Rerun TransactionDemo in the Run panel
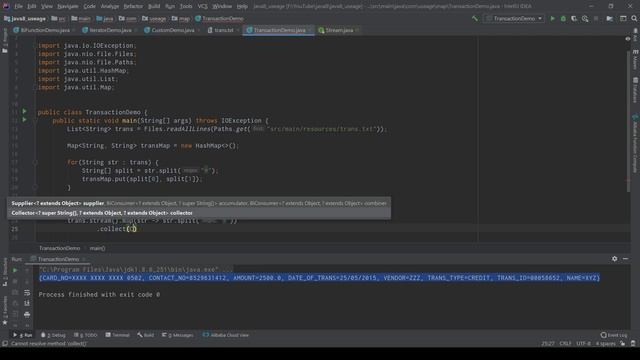Screen dimensions: 640x360 pos(15,270)
